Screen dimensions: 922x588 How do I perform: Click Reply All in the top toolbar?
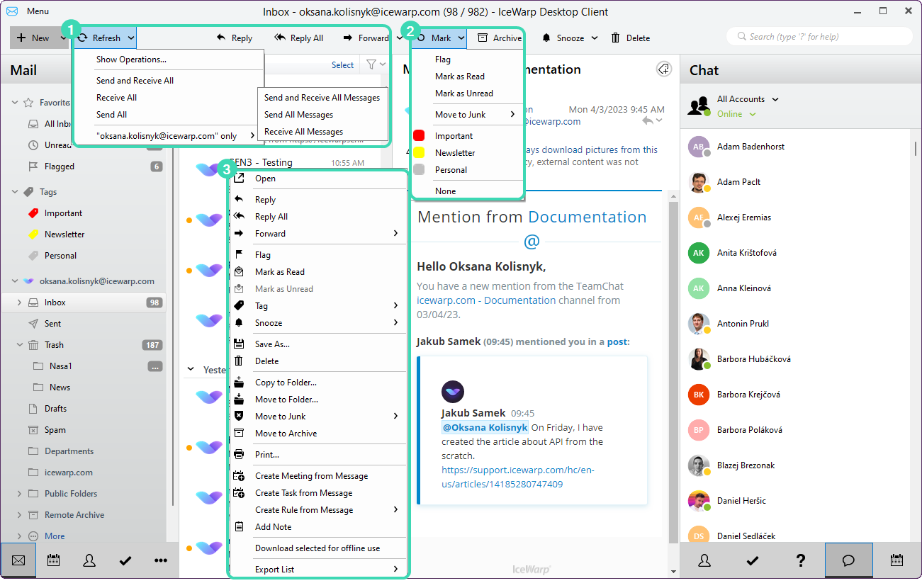click(x=298, y=38)
